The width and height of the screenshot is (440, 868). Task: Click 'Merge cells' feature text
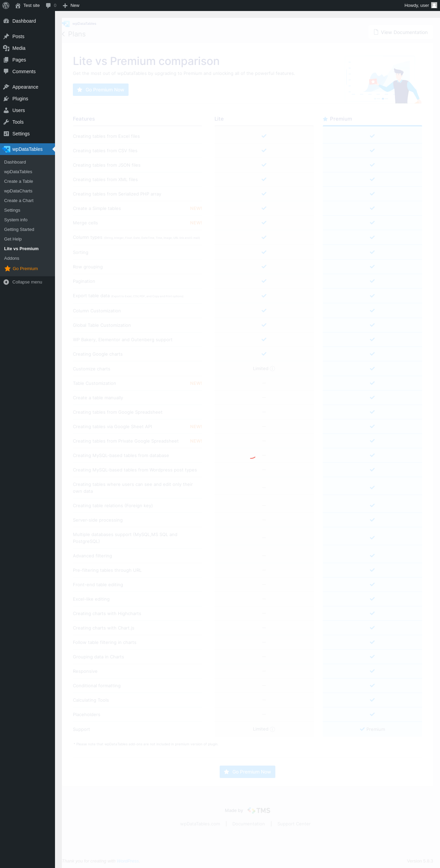[x=85, y=223]
